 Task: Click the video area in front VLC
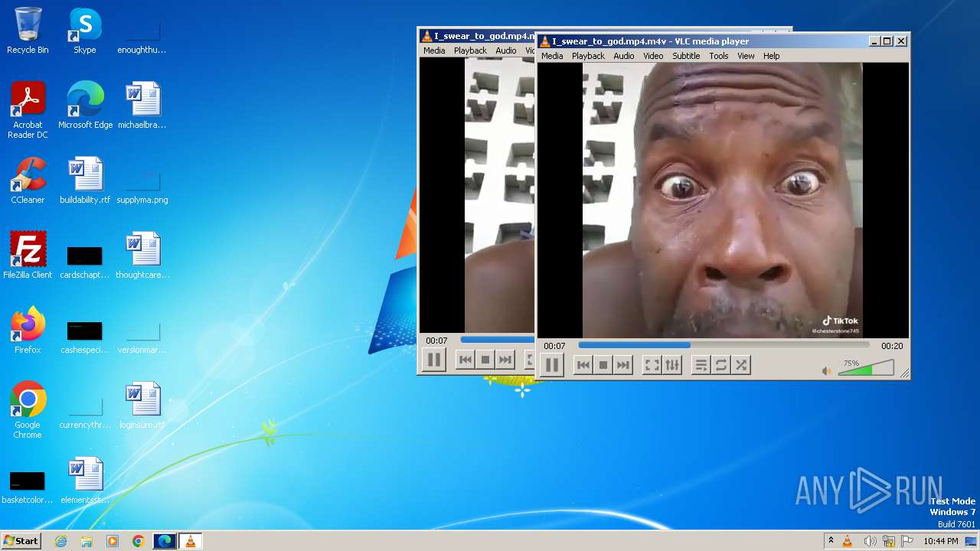[x=723, y=201]
